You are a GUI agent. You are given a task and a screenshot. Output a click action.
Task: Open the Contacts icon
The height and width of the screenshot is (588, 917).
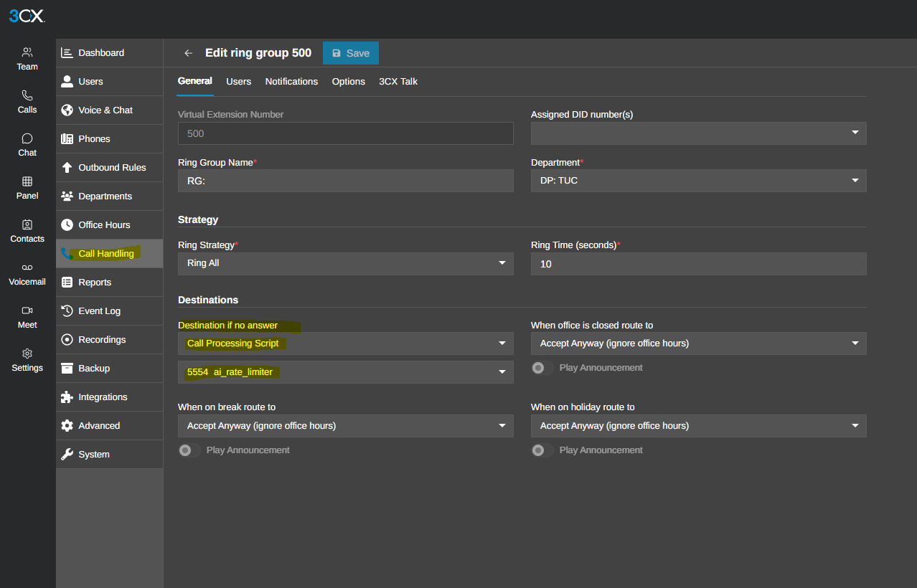(x=27, y=224)
